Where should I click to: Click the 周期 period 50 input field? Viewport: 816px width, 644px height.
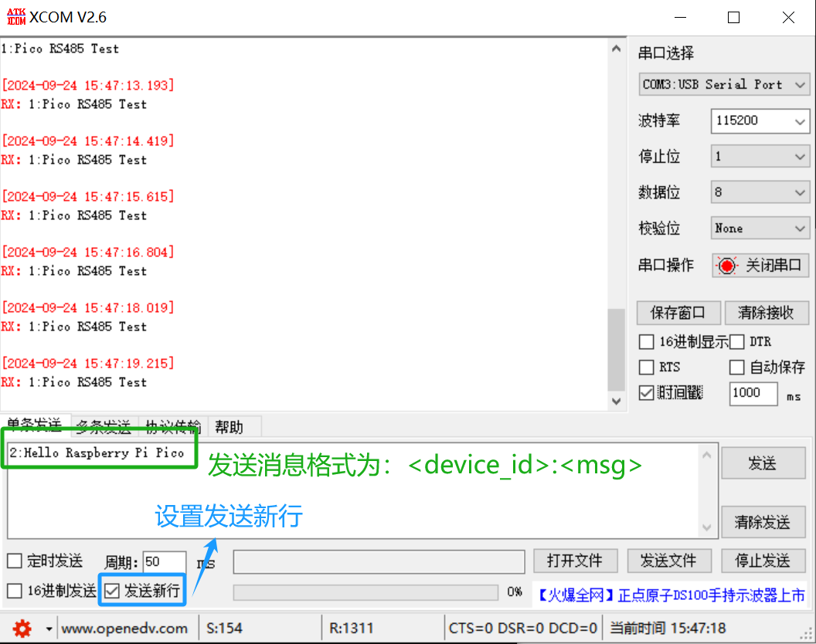(x=165, y=562)
